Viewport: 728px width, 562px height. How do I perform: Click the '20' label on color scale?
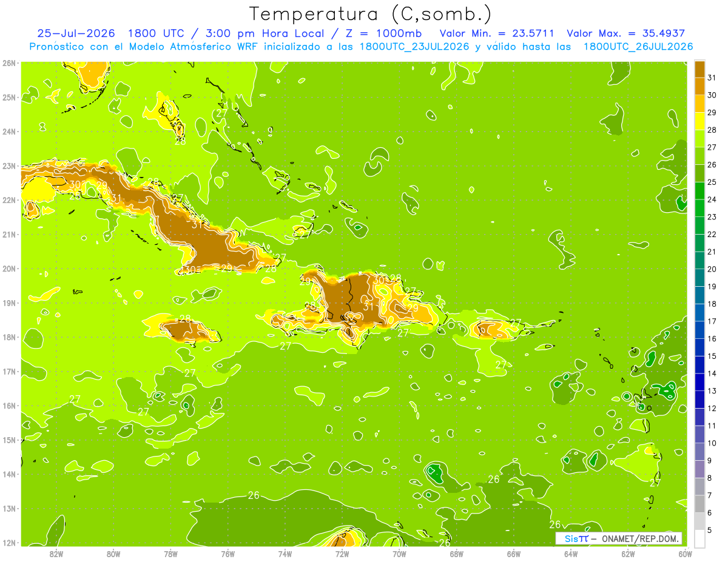(712, 269)
